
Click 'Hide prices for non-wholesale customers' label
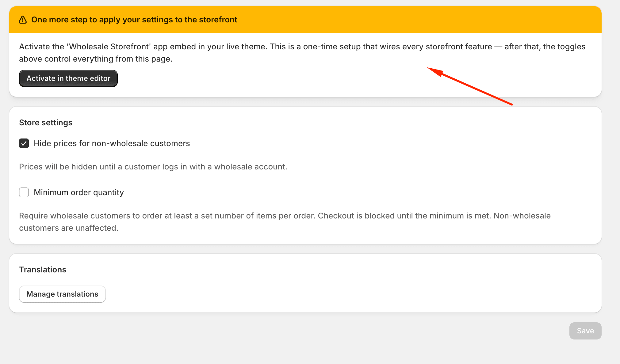click(x=112, y=143)
